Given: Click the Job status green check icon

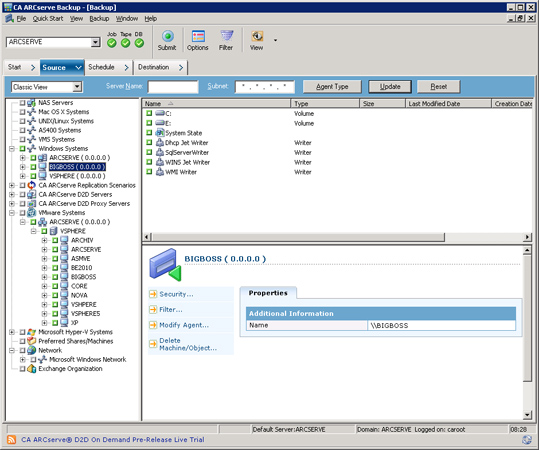Looking at the screenshot, I should click(x=112, y=43).
